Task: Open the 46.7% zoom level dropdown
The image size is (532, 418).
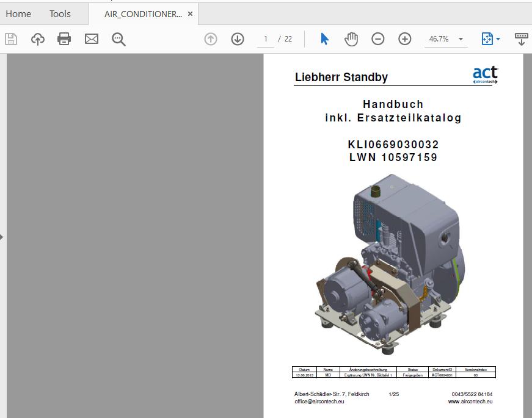Action: (x=446, y=39)
